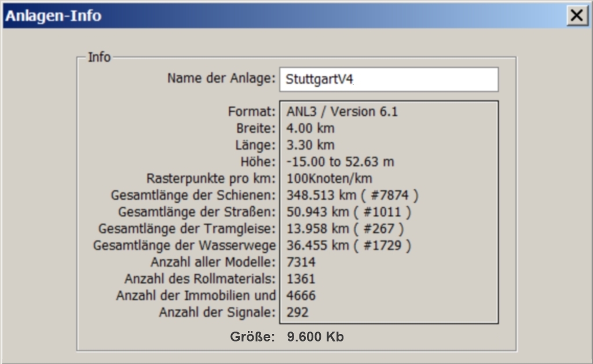Viewport: 593px width, 364px height.
Task: Click the 'Länge:' label
Action: point(255,145)
